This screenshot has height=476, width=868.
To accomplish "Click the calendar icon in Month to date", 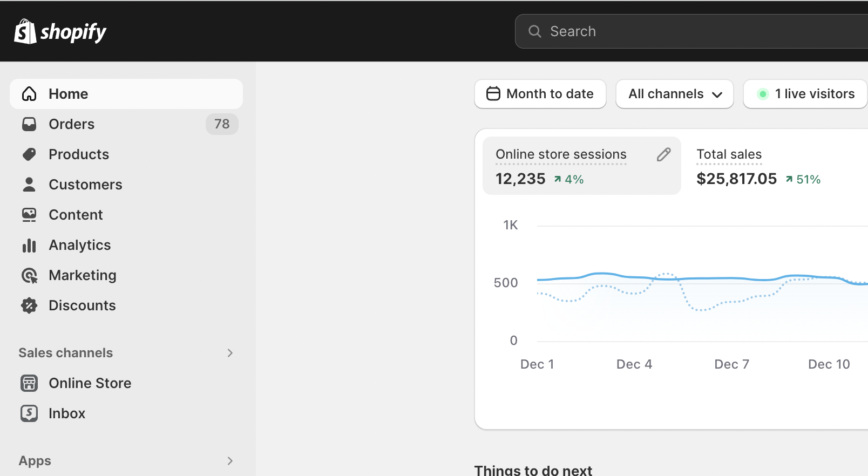I will [493, 94].
